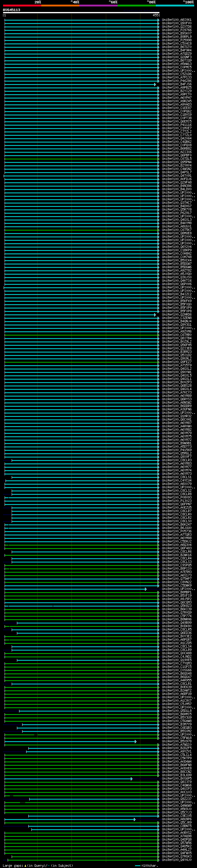The width and height of the screenshot is (197, 868).
Task: Open hit UniRef100_P25998
Action: [176, 40]
